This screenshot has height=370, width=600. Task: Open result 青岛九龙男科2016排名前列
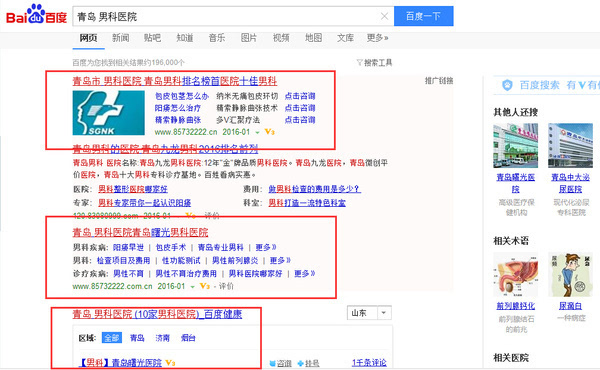[165, 149]
